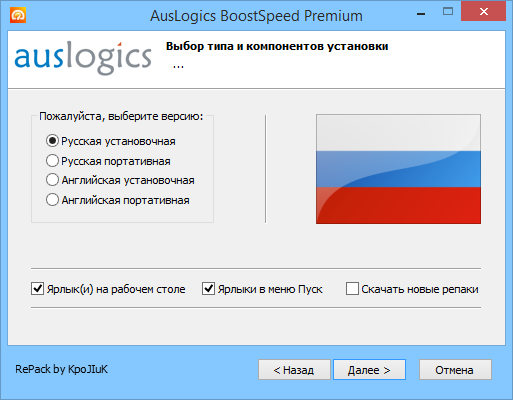Continue with the Далее button
The image size is (513, 400).
tap(369, 370)
